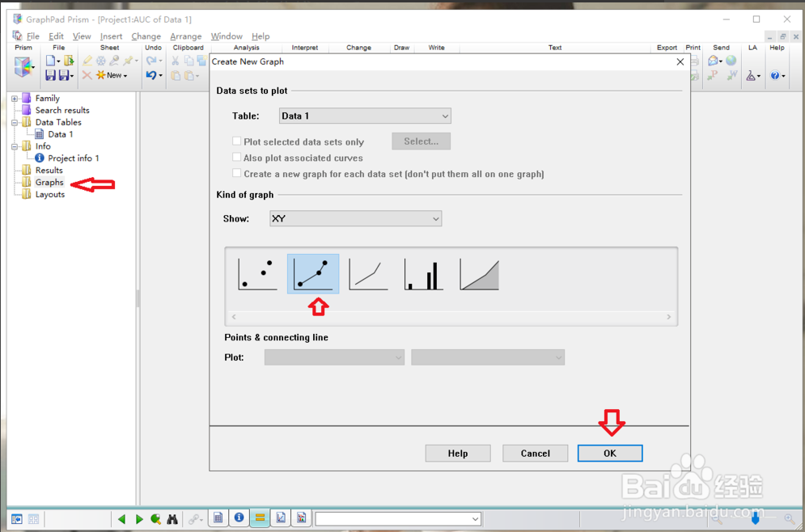Screen dimensions: 805x532
Task: Select Graphs folder in navigator
Action: tap(49, 182)
